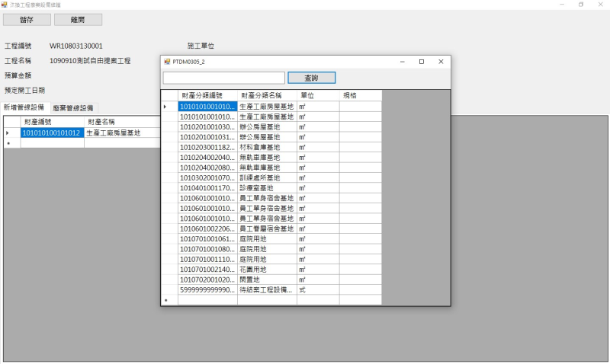Viewport: 610px width, 364px height.
Task: Click the 花園用地 name cell
Action: click(267, 270)
